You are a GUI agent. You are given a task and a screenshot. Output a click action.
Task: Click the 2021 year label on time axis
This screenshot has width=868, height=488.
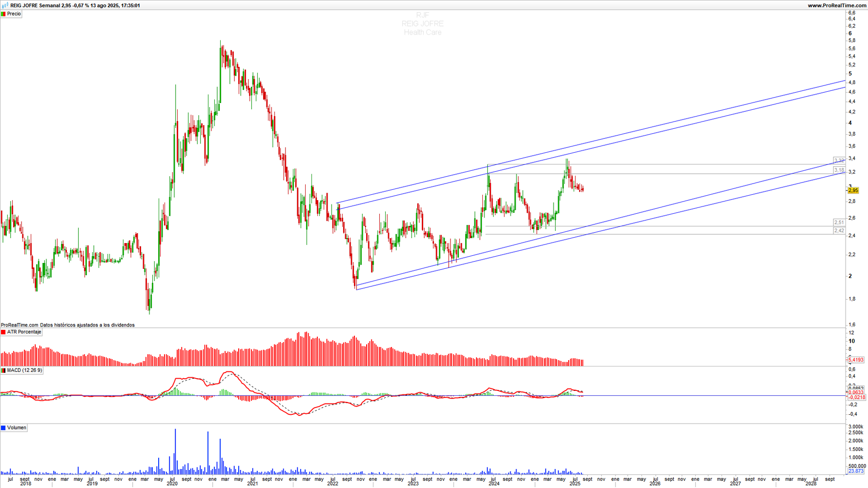[252, 484]
